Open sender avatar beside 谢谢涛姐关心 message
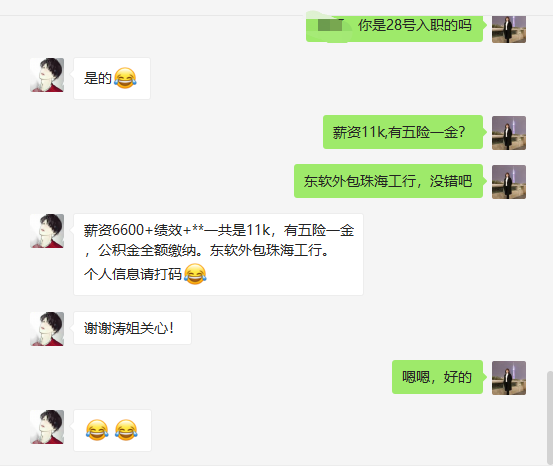The width and height of the screenshot is (553, 471). pos(47,329)
